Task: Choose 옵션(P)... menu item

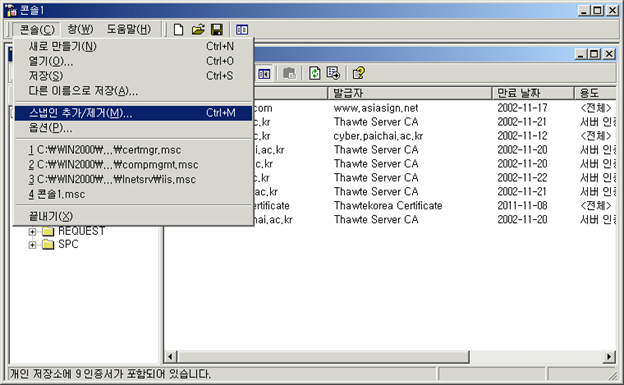Action: [x=134, y=128]
